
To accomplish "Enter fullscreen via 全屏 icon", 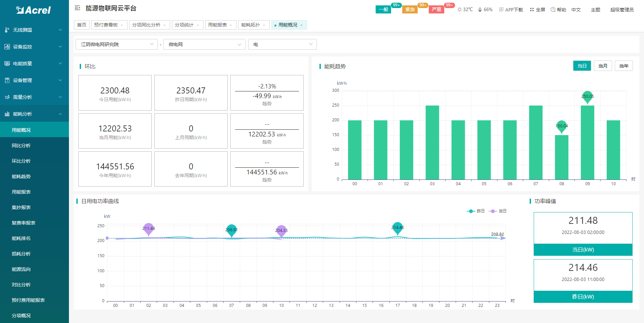I will pos(532,10).
